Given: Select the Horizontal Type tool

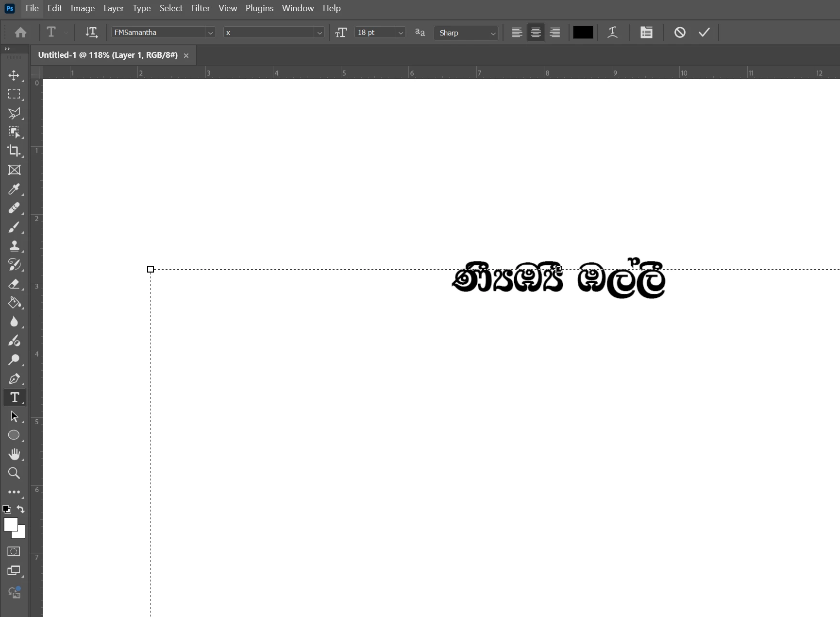Looking at the screenshot, I should 14,397.
